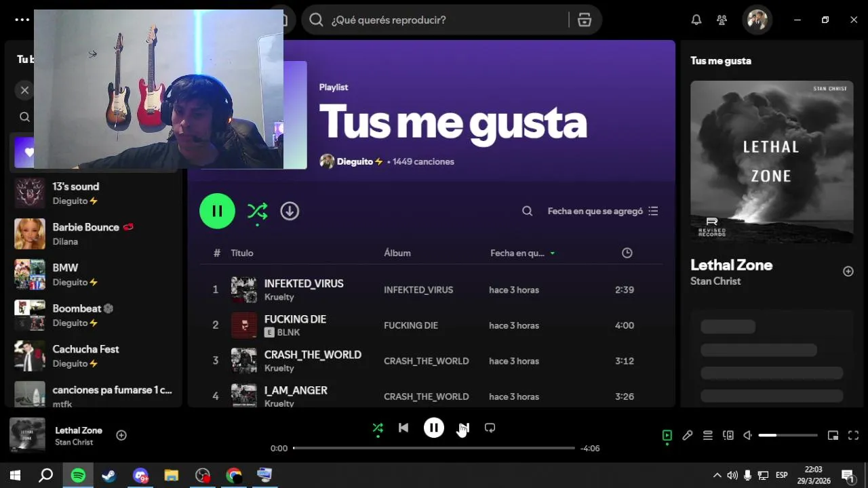Open the purple heart liked songs item
868x488 pixels.
(x=24, y=152)
